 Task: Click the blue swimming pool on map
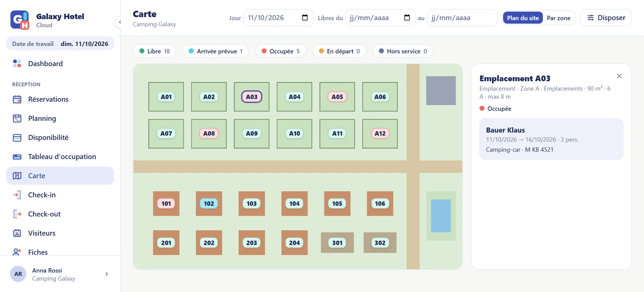(x=441, y=216)
